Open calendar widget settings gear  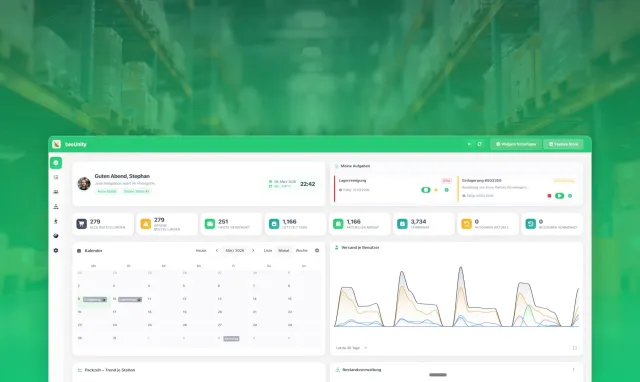pos(317,250)
